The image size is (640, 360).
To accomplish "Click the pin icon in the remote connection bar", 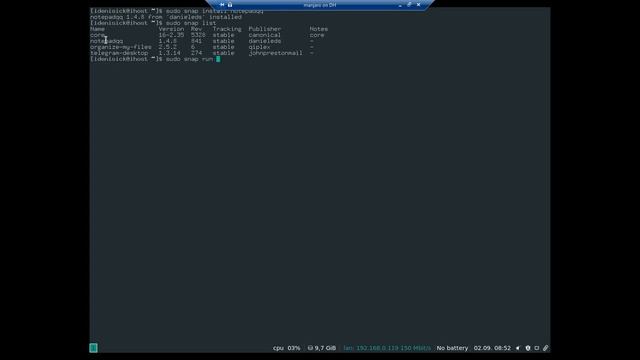I will (222, 5).
